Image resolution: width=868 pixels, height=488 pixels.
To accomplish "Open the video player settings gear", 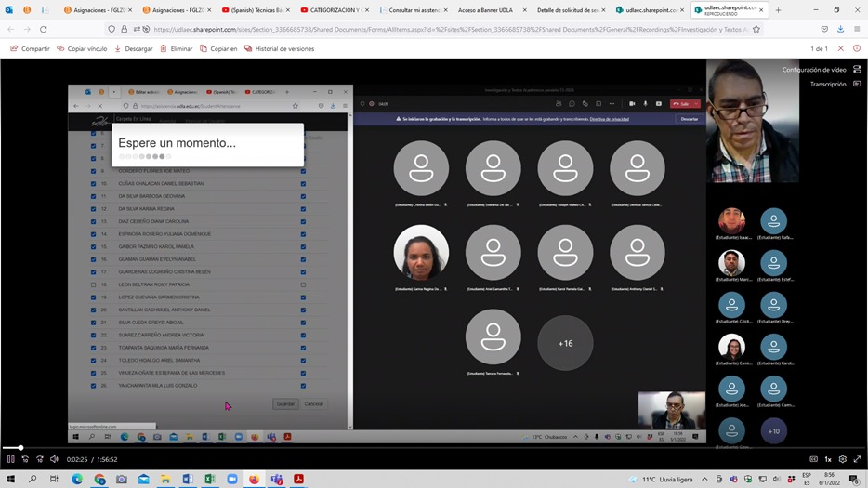I will [842, 459].
